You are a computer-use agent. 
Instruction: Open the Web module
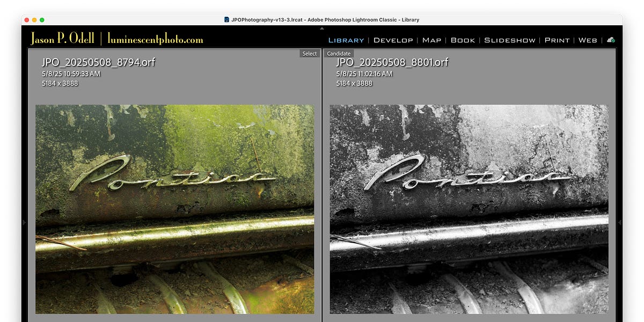[588, 40]
